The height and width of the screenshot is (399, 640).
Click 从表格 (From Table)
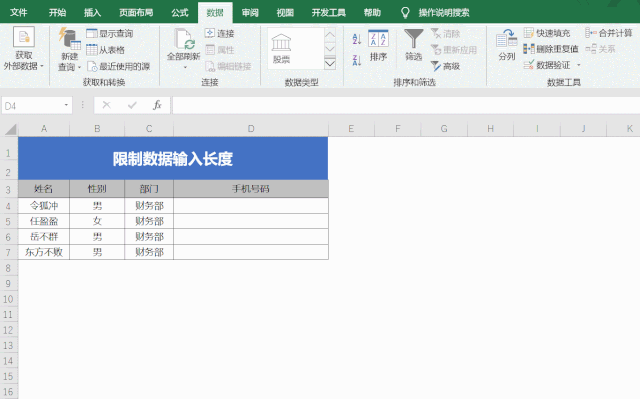[105, 50]
